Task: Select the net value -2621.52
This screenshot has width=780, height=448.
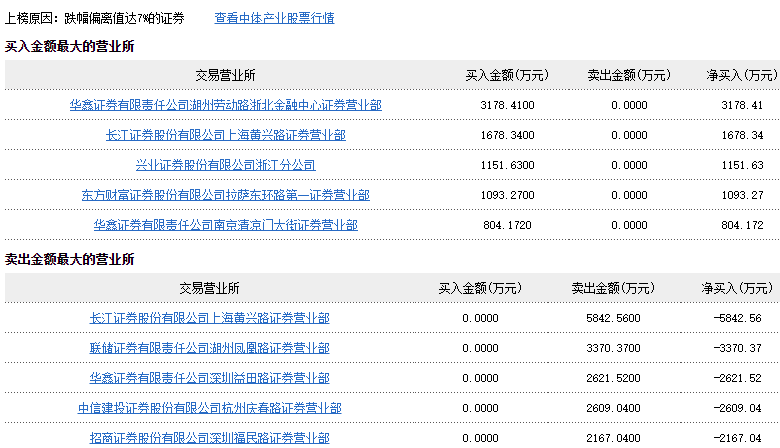Action: point(738,378)
